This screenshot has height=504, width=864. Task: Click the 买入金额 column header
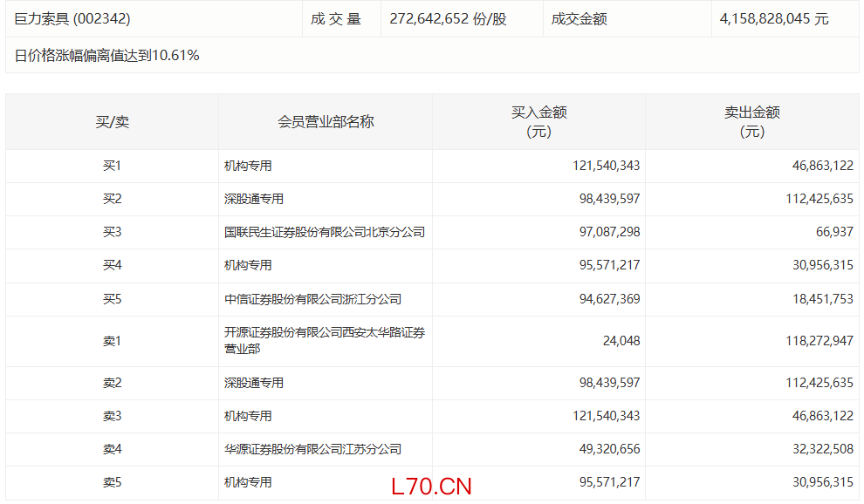[x=538, y=122]
